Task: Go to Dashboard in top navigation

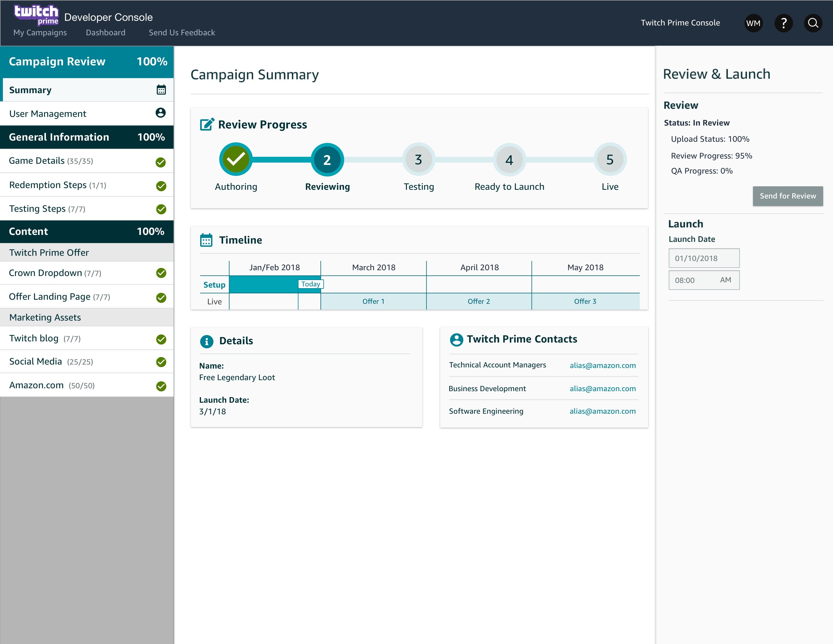Action: (x=106, y=33)
